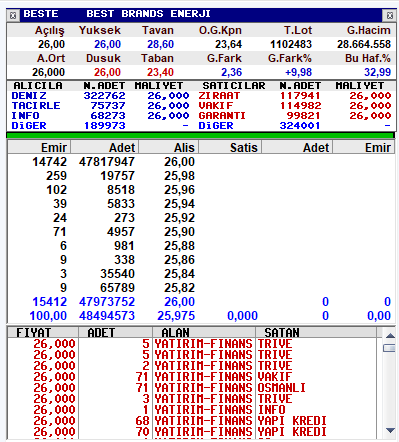Click the ADET header in trades list
The image size is (399, 442).
115,332
